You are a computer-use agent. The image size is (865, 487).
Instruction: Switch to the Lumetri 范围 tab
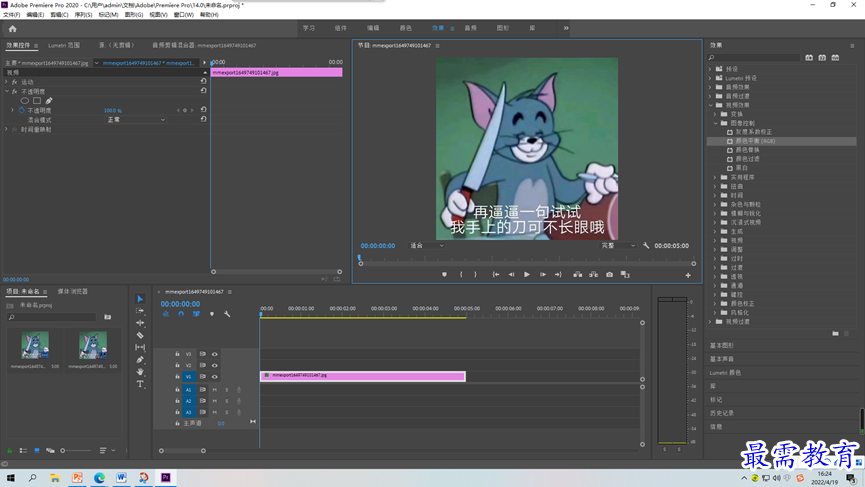tap(64, 45)
